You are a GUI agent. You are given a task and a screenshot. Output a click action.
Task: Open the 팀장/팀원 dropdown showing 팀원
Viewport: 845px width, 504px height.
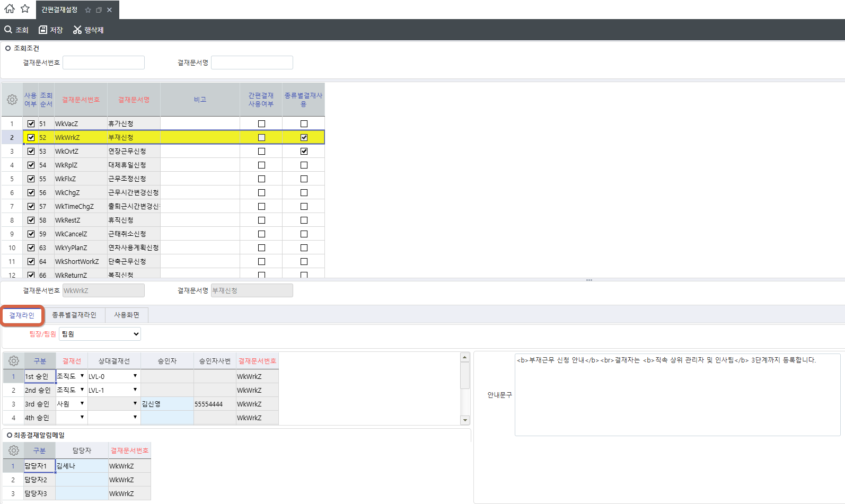(100, 334)
